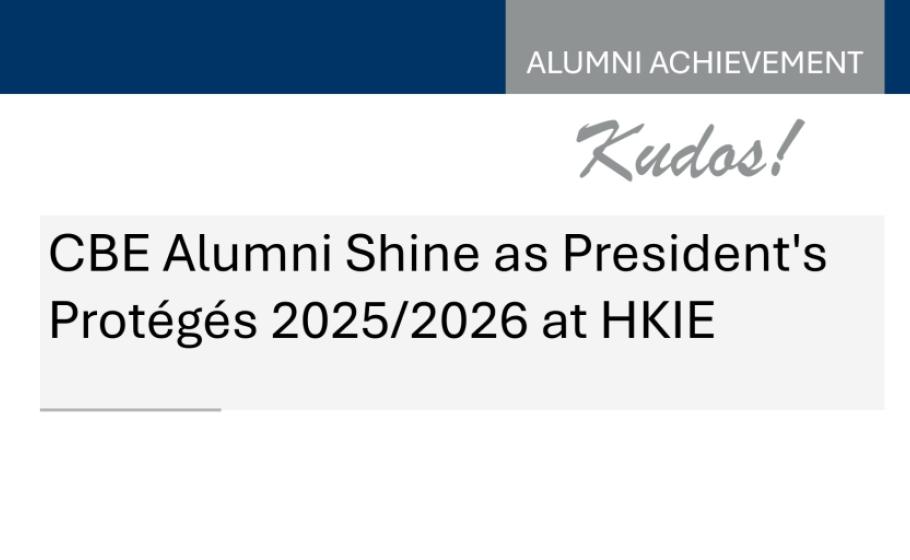Click the gray underline below the headline
The image size is (910, 560).
130,409
